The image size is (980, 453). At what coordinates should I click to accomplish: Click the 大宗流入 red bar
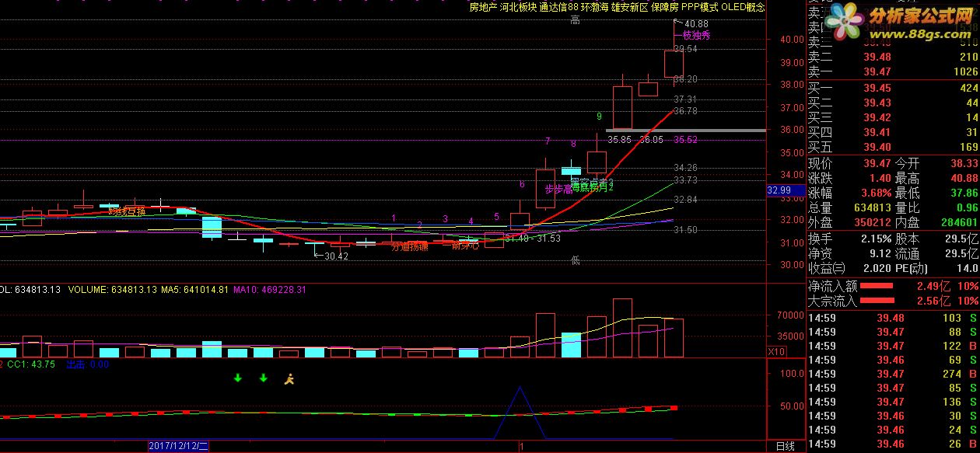(877, 301)
